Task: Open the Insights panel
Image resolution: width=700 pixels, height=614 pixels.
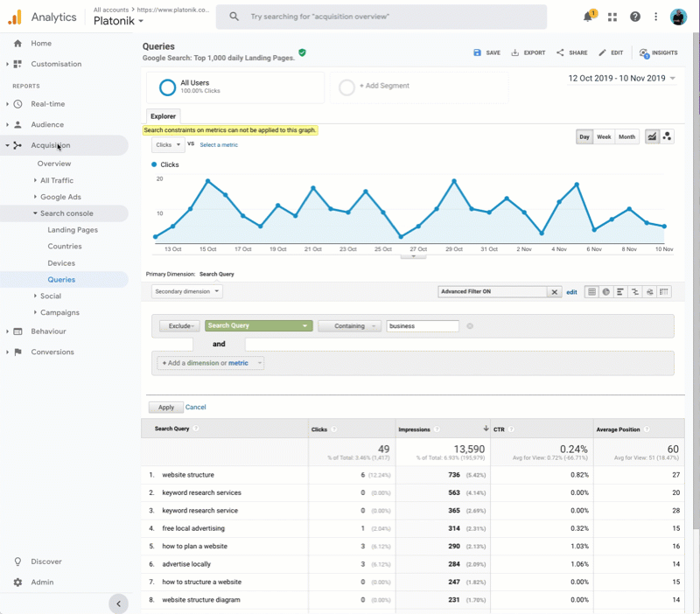Action: 658,52
